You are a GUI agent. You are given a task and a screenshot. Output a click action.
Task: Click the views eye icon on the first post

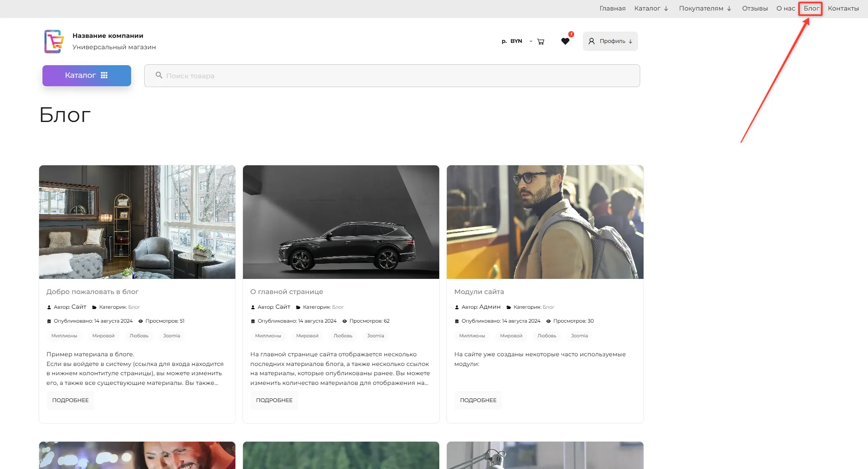coord(141,321)
